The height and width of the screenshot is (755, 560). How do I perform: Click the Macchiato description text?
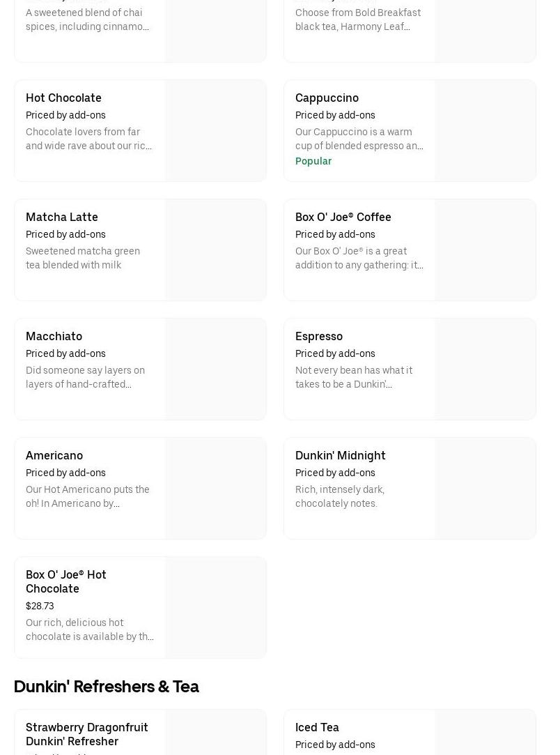click(x=85, y=377)
